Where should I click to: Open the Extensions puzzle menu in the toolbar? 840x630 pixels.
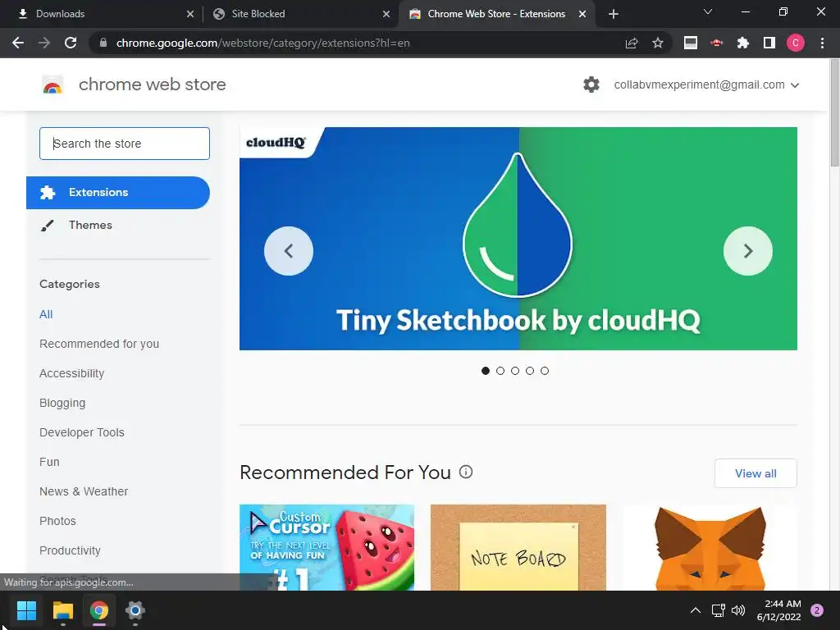[x=743, y=43]
